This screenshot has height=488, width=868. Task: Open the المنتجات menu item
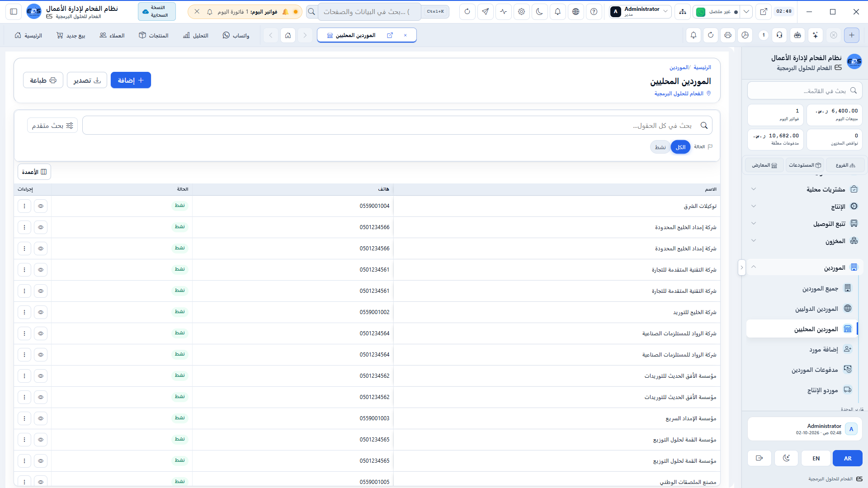[x=154, y=35]
